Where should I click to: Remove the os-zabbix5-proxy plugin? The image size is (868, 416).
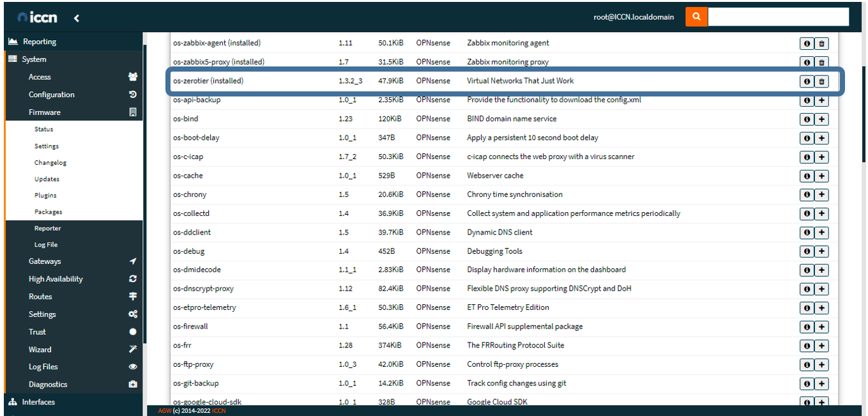pyautogui.click(x=822, y=62)
